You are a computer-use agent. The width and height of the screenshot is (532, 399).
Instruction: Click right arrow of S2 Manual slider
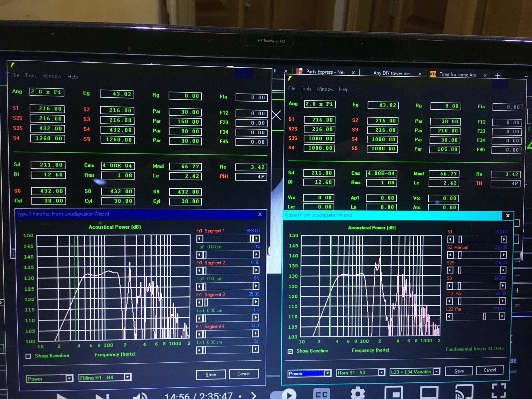click(503, 255)
